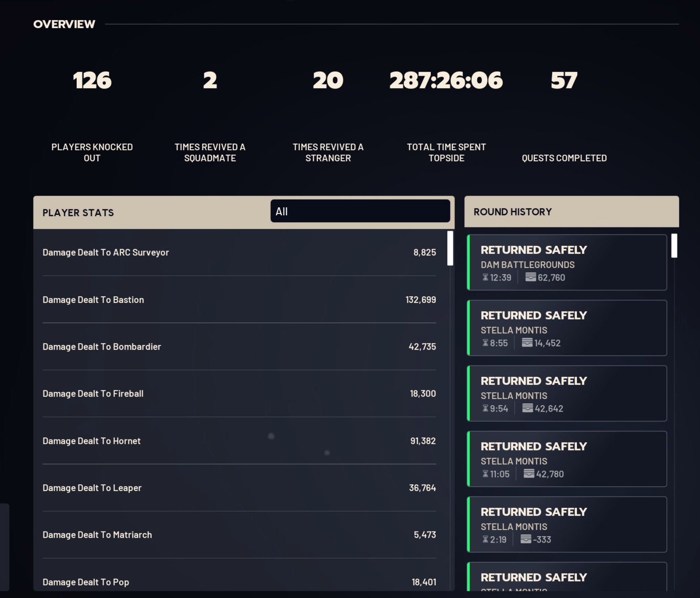Click the loot value icon beside 42,642
700x598 pixels.
[x=527, y=408]
